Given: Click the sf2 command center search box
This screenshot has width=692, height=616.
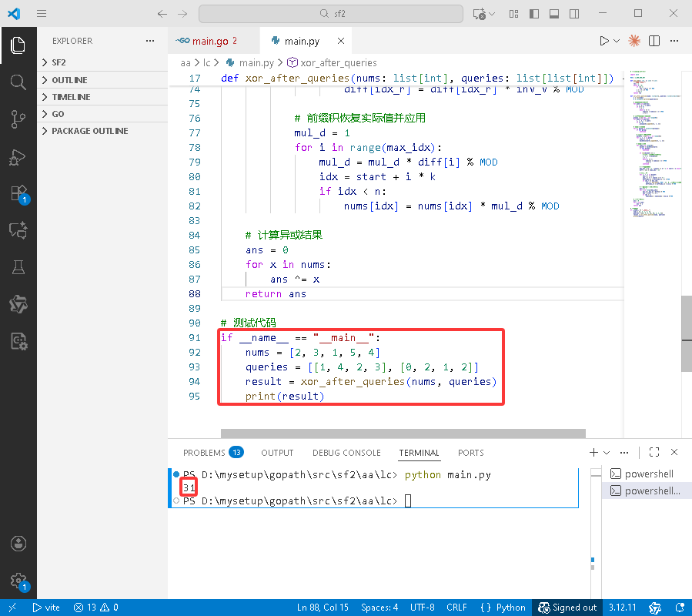Looking at the screenshot, I should [331, 14].
